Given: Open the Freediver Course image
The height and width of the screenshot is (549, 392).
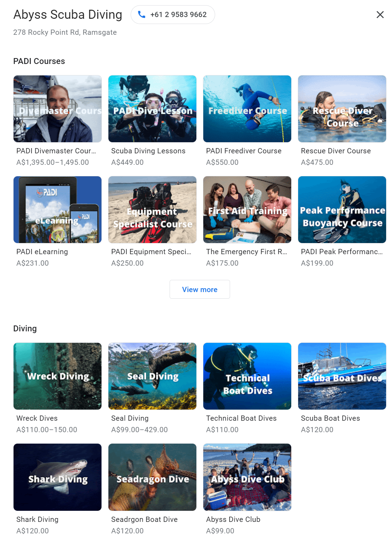Looking at the screenshot, I should pyautogui.click(x=247, y=109).
